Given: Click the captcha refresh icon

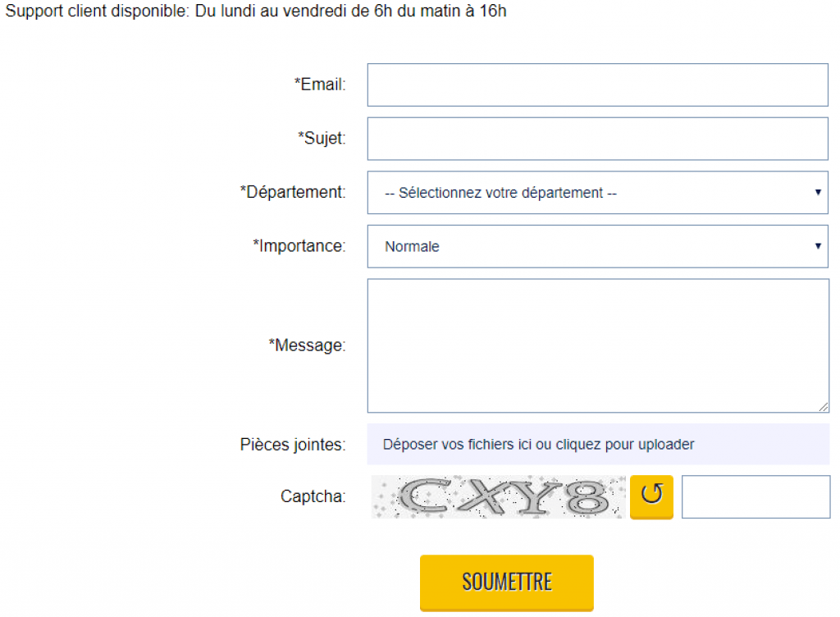Looking at the screenshot, I should [651, 496].
